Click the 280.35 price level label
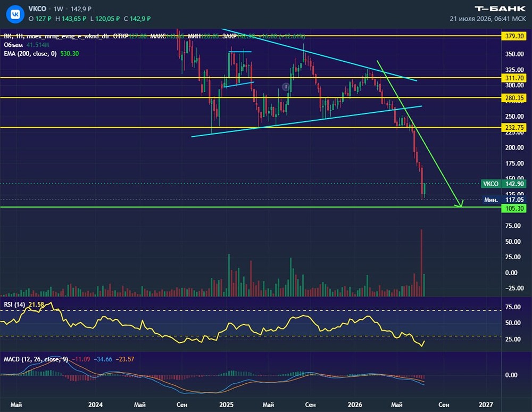This screenshot has height=412, width=532. coord(514,98)
